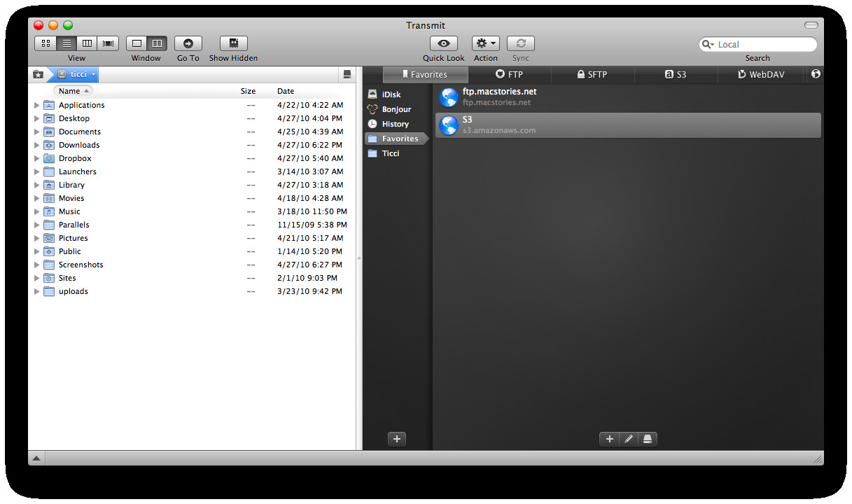The height and width of the screenshot is (504, 852).
Task: Toggle Show Hidden files button
Action: (x=233, y=43)
